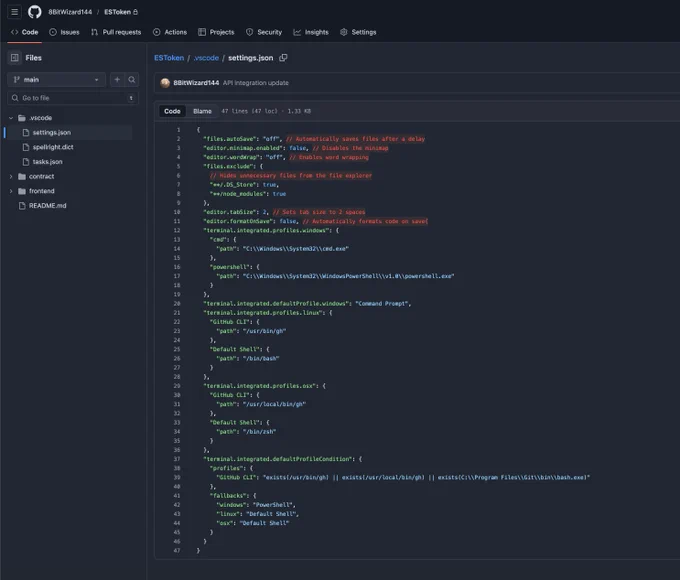Switch to the Blame view
The width and height of the screenshot is (680, 580).
point(202,111)
